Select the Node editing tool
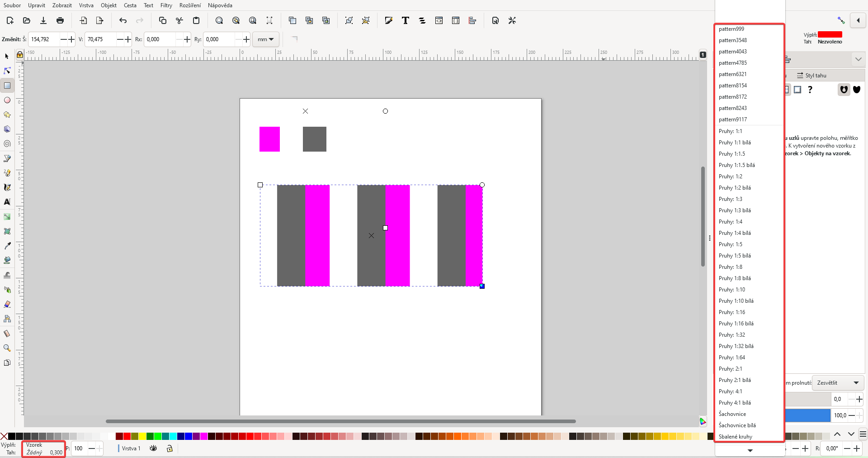 [x=7, y=71]
